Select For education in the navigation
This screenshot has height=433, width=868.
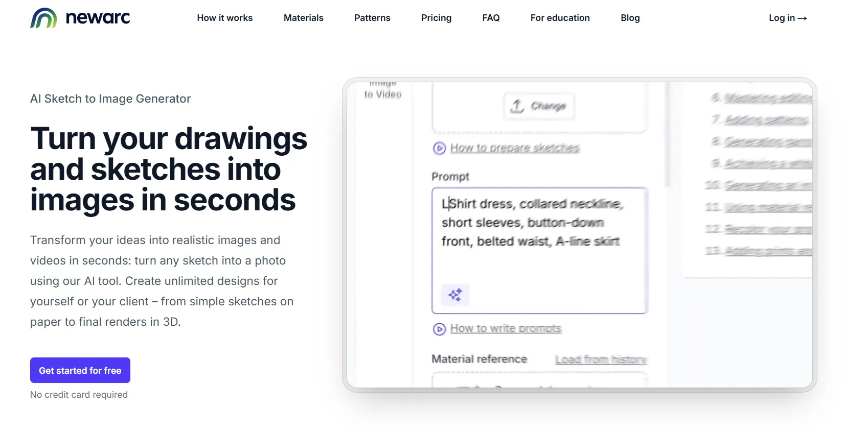click(x=560, y=18)
